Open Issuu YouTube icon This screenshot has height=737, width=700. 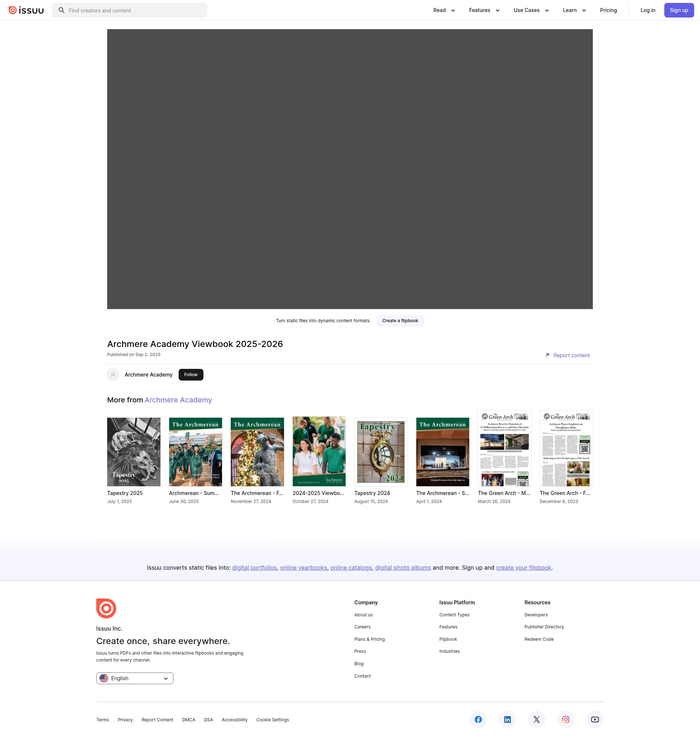(x=595, y=720)
